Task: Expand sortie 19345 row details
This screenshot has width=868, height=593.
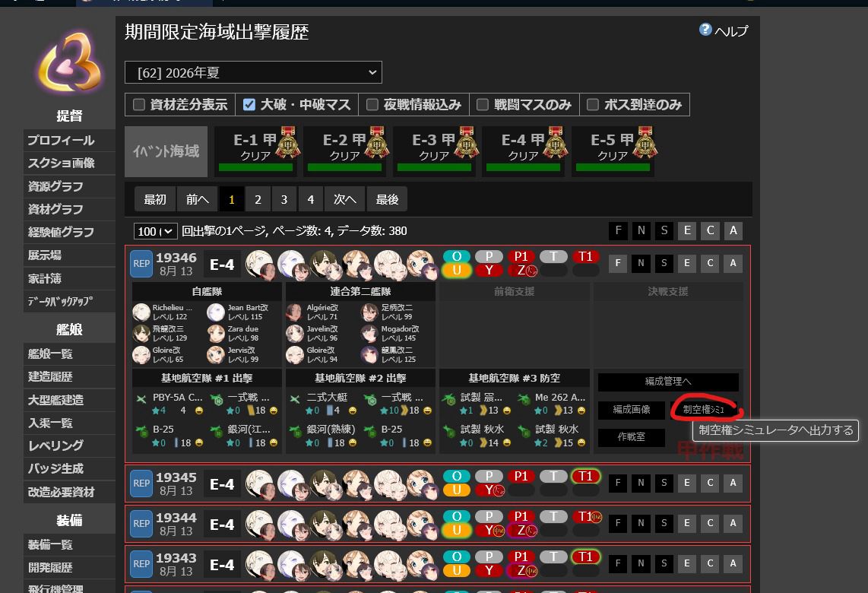Action: 438,484
